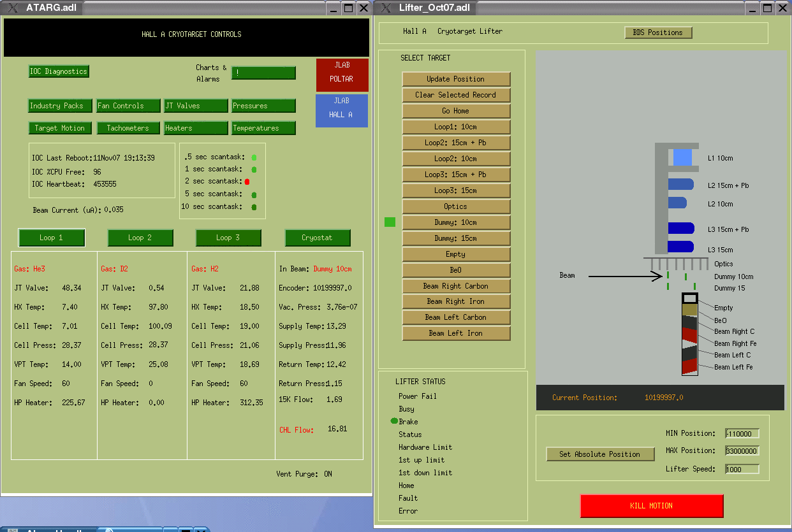
Task: Select the Cryostat button
Action: (x=317, y=238)
